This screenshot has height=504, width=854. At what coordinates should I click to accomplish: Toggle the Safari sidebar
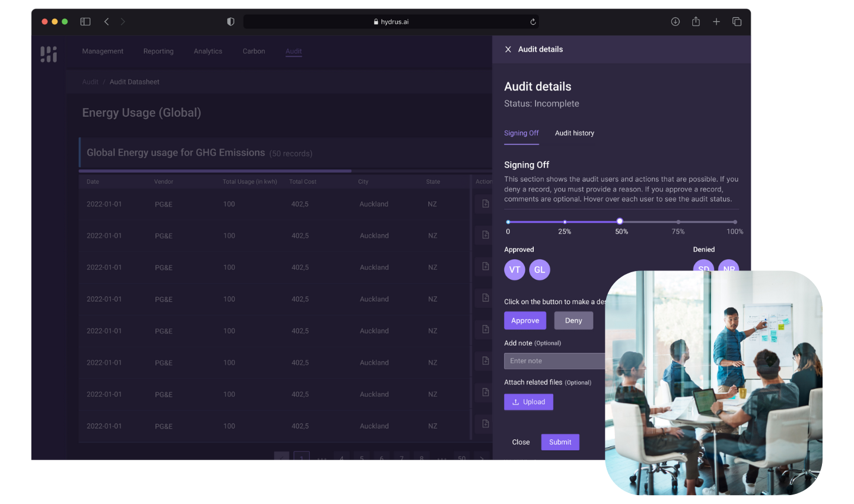pyautogui.click(x=85, y=21)
